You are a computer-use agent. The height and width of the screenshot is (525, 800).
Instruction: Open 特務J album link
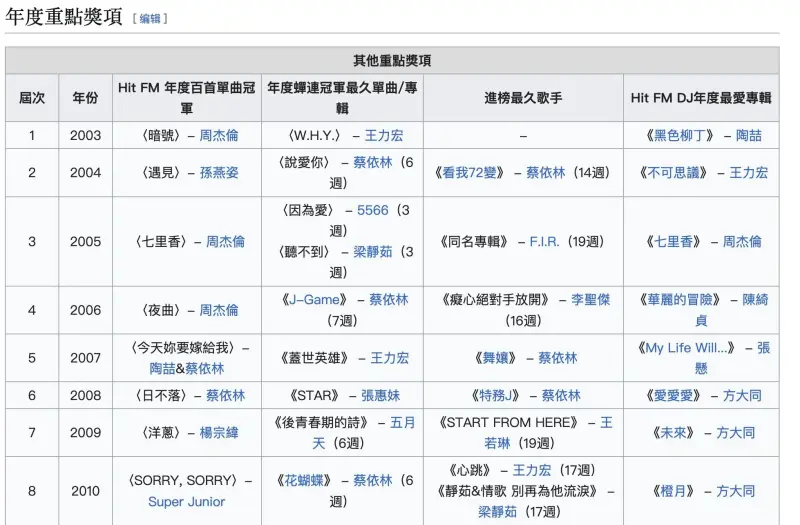(495, 395)
